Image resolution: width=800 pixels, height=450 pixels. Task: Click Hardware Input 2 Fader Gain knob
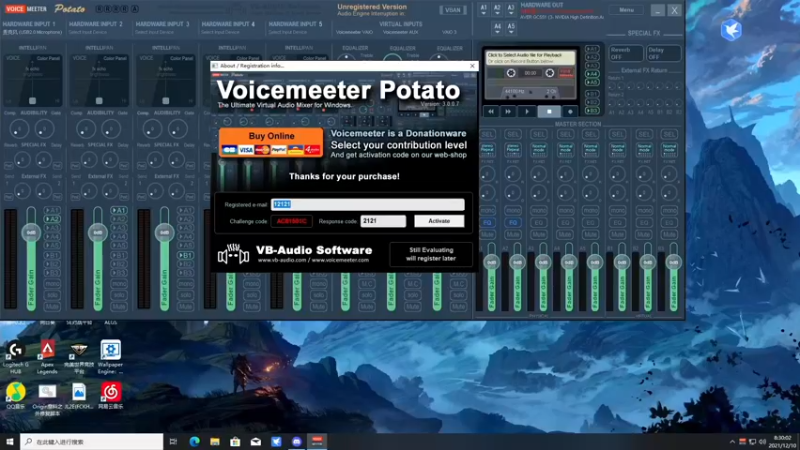pyautogui.click(x=97, y=232)
